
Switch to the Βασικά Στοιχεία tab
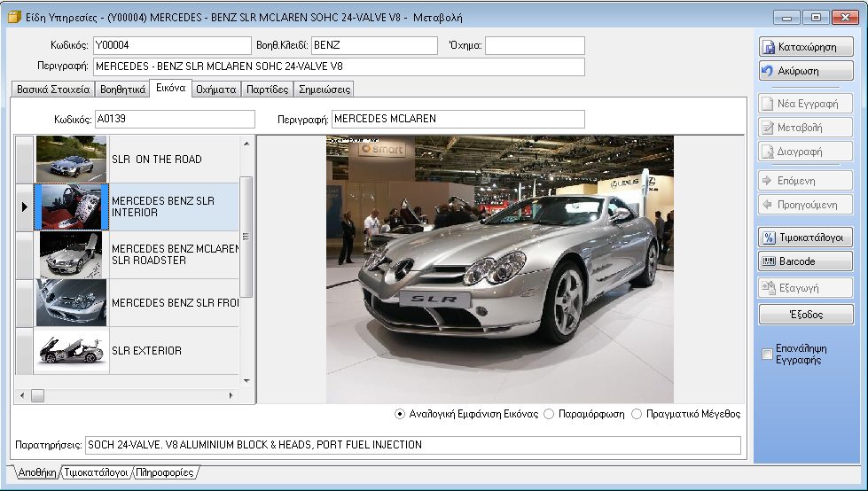[x=53, y=90]
